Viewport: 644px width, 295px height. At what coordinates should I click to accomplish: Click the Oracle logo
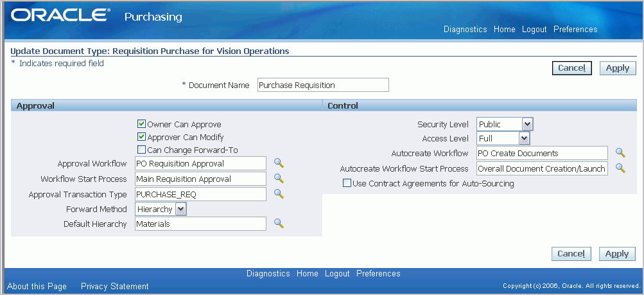click(60, 15)
